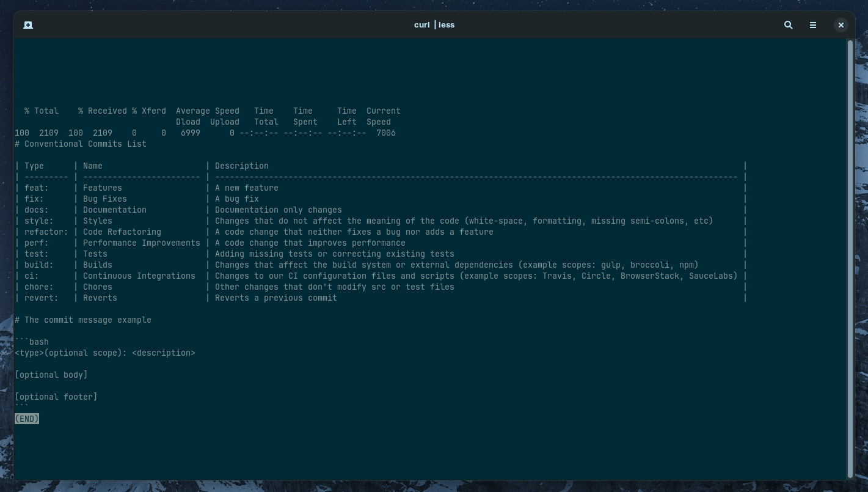Image resolution: width=868 pixels, height=492 pixels.
Task: Click the vertical scrollbar of the terminal
Action: click(x=850, y=259)
